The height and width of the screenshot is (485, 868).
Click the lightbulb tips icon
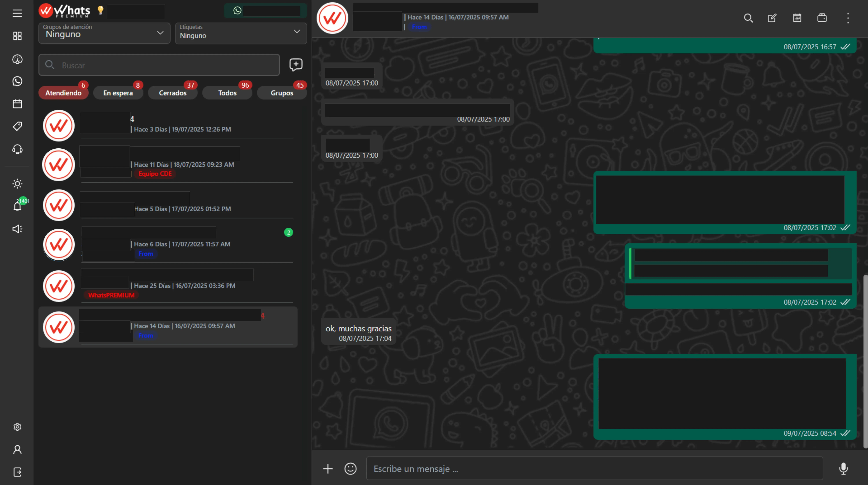pyautogui.click(x=100, y=10)
